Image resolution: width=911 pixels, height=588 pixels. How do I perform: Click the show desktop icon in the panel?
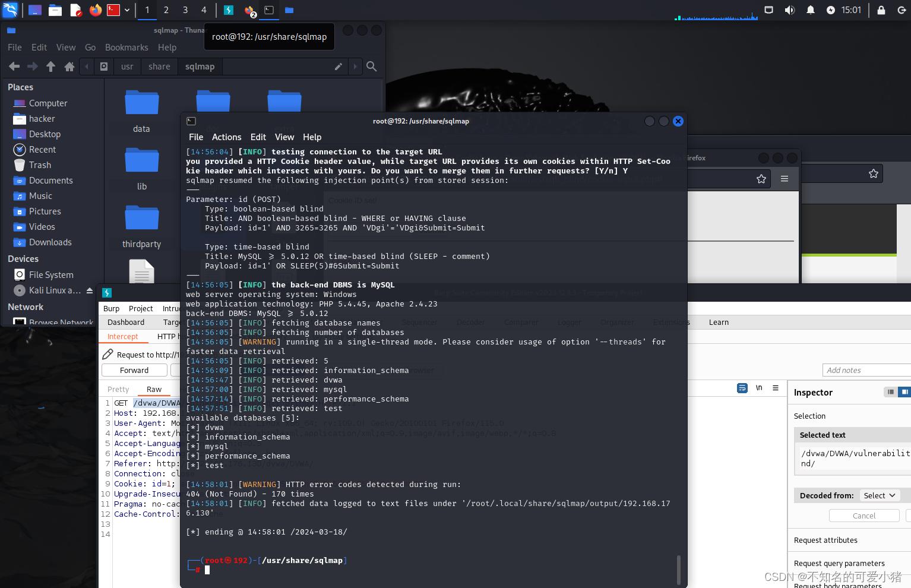pyautogui.click(x=35, y=10)
